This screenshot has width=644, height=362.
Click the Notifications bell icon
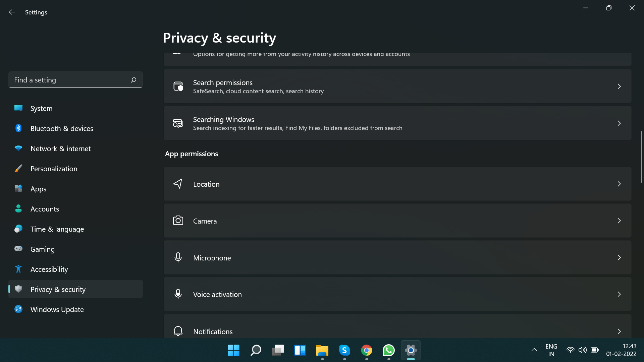point(178,331)
